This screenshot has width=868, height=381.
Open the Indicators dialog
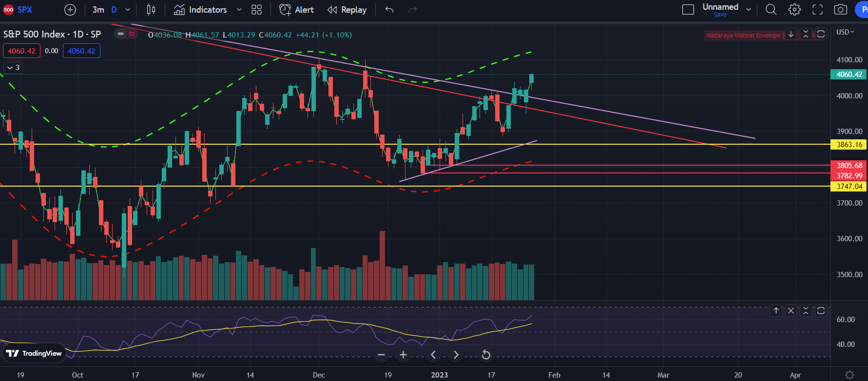click(200, 10)
